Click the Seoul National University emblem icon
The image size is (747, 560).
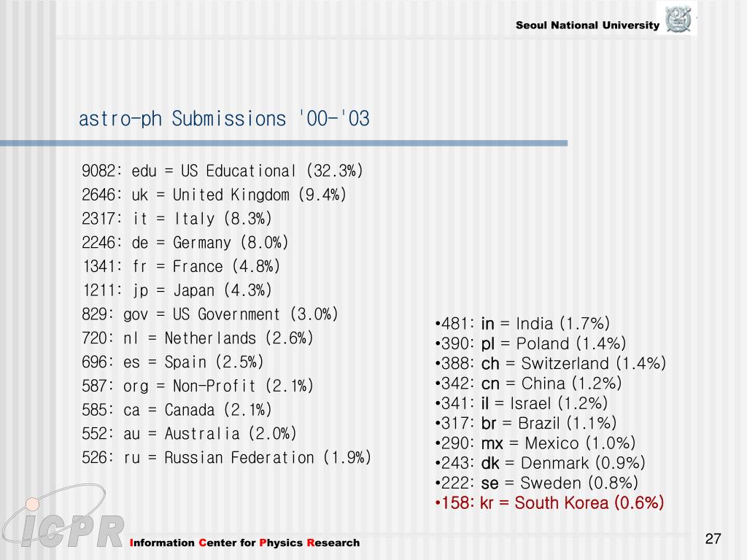678,19
